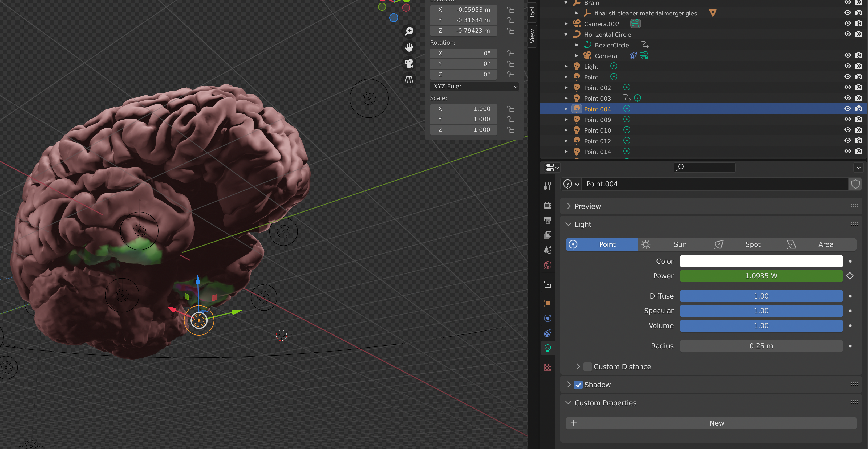Open Tool settings wrench icon

pos(547,186)
